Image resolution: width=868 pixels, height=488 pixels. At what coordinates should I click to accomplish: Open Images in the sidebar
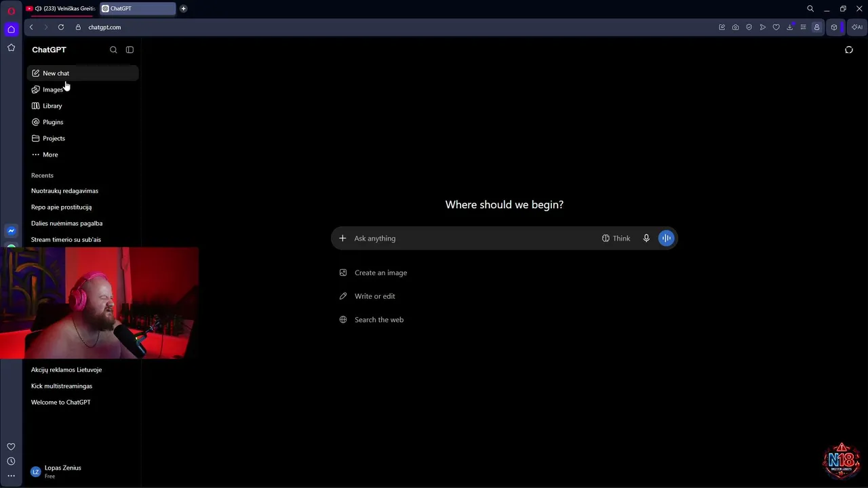click(83, 89)
